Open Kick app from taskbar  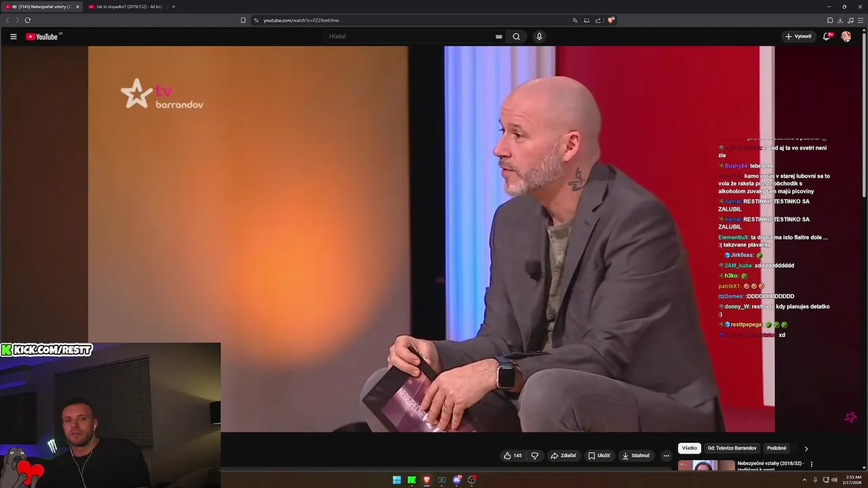pyautogui.click(x=412, y=480)
